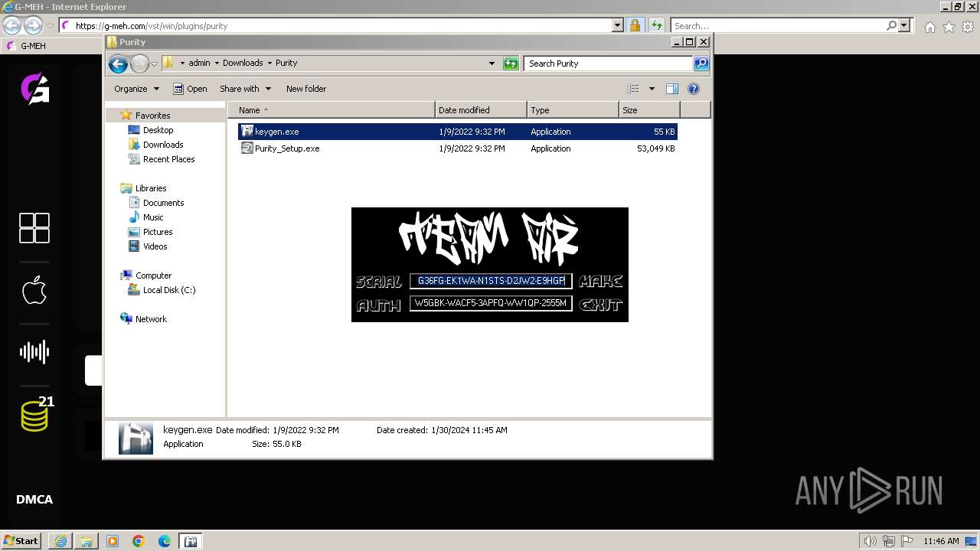The height and width of the screenshot is (551, 980).
Task: Open IE Home icon
Action: (x=929, y=27)
